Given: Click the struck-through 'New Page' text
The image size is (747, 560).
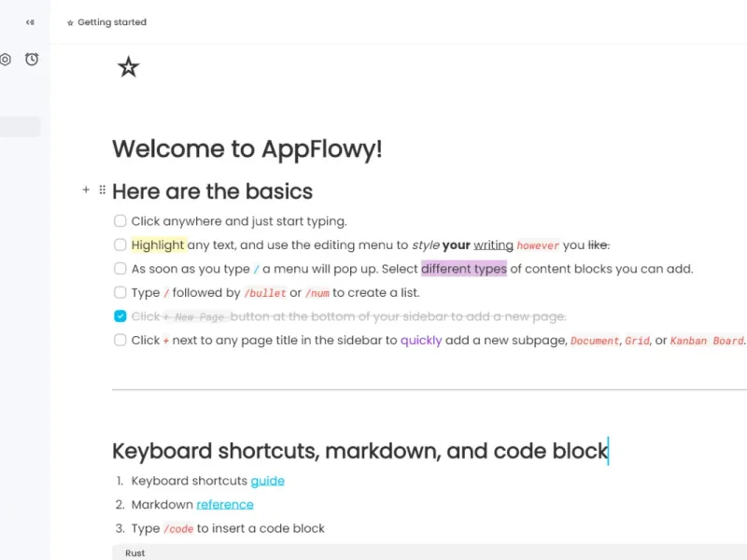Looking at the screenshot, I should (199, 317).
